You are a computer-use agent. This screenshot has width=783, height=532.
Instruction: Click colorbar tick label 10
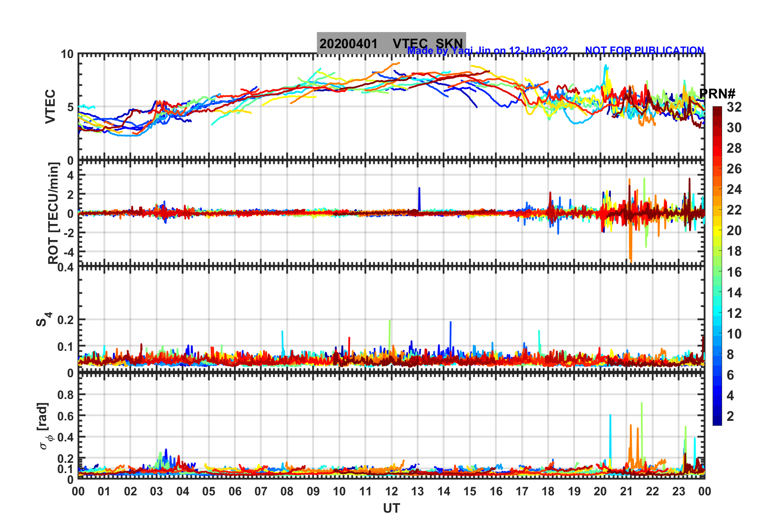(x=734, y=334)
